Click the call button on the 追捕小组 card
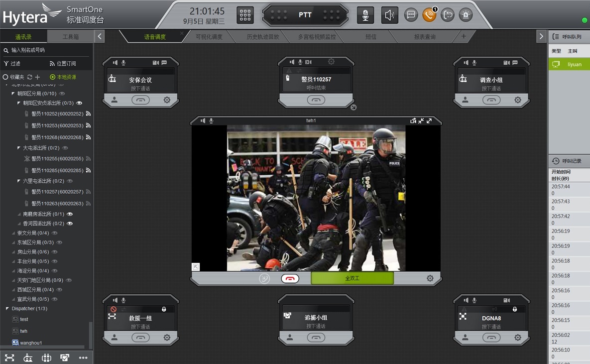Image resolution: width=590 pixels, height=364 pixels. tap(316, 338)
